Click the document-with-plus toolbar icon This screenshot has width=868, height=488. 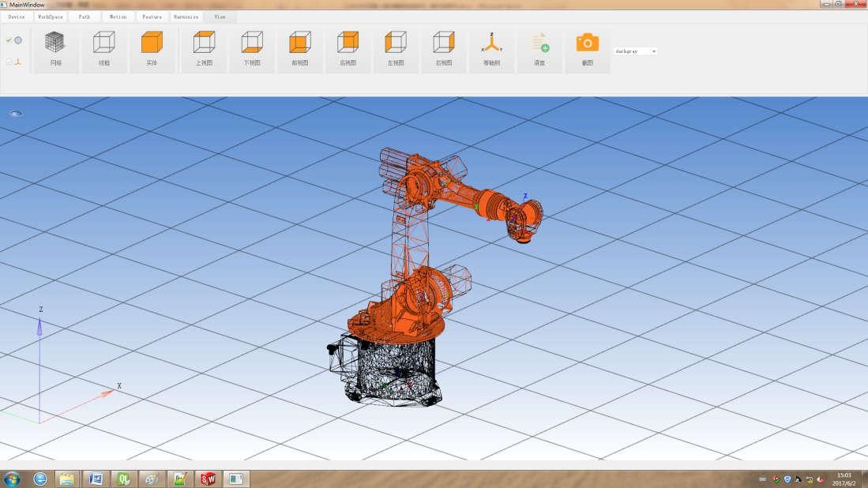pos(539,47)
